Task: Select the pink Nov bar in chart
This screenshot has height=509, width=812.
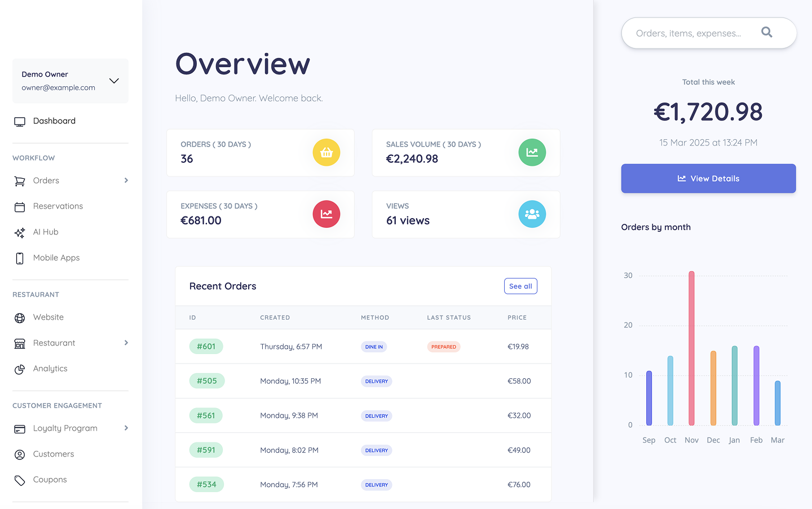Action: 691,348
